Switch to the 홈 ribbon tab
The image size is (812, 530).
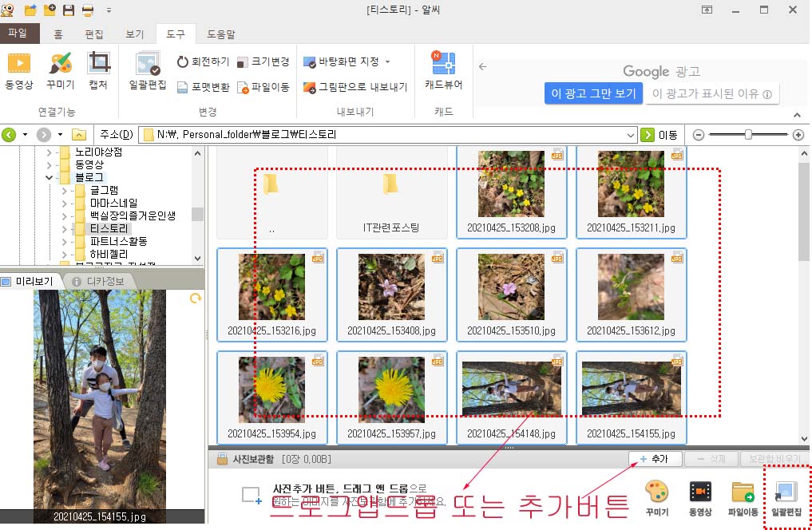click(58, 34)
